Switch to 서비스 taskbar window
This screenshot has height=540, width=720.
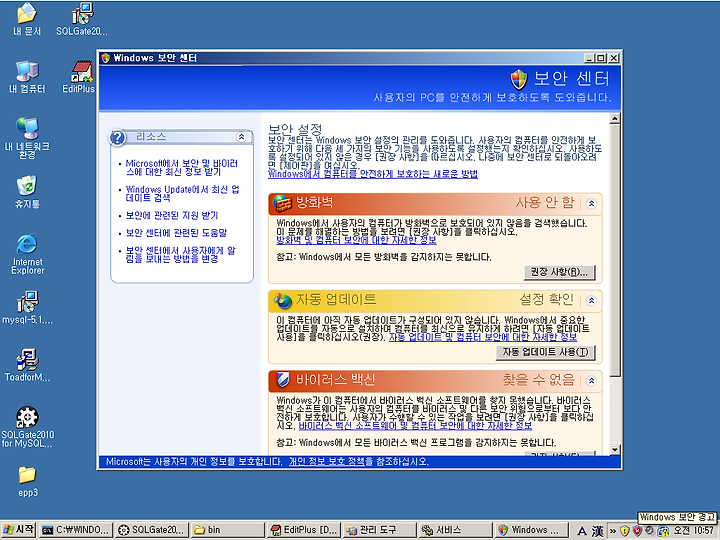455,530
